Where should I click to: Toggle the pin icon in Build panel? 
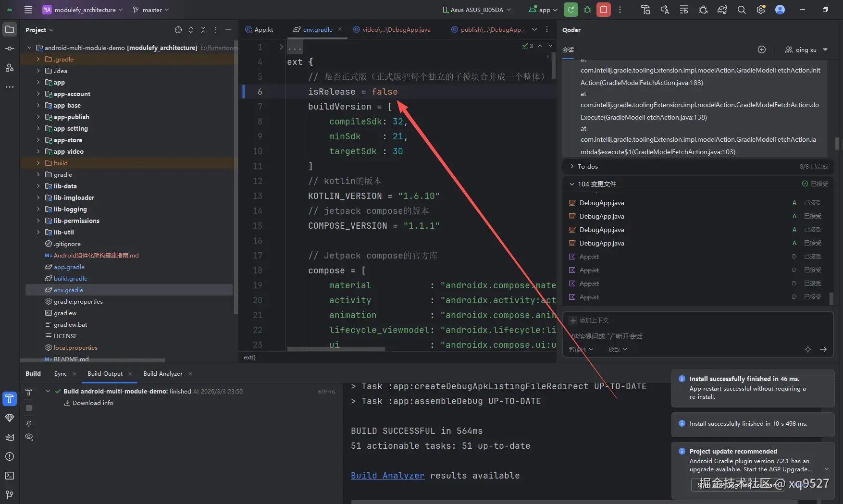point(29,423)
